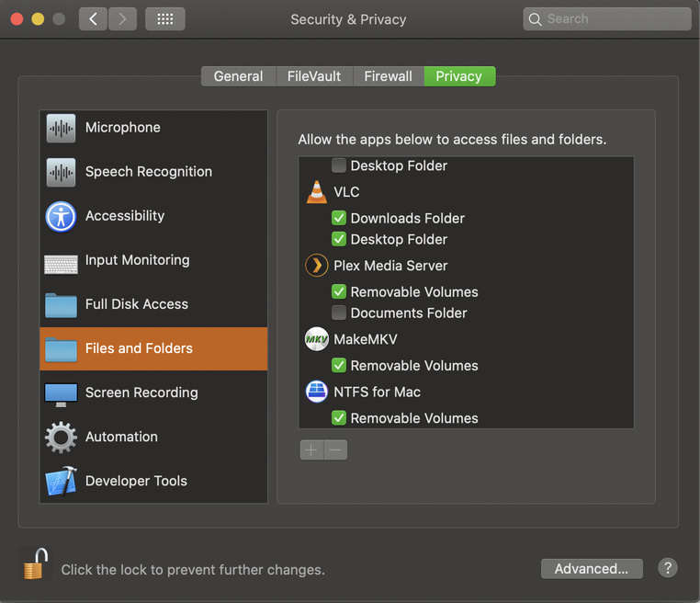Click the Input Monitoring keyboard icon
This screenshot has height=603, width=700.
(61, 265)
